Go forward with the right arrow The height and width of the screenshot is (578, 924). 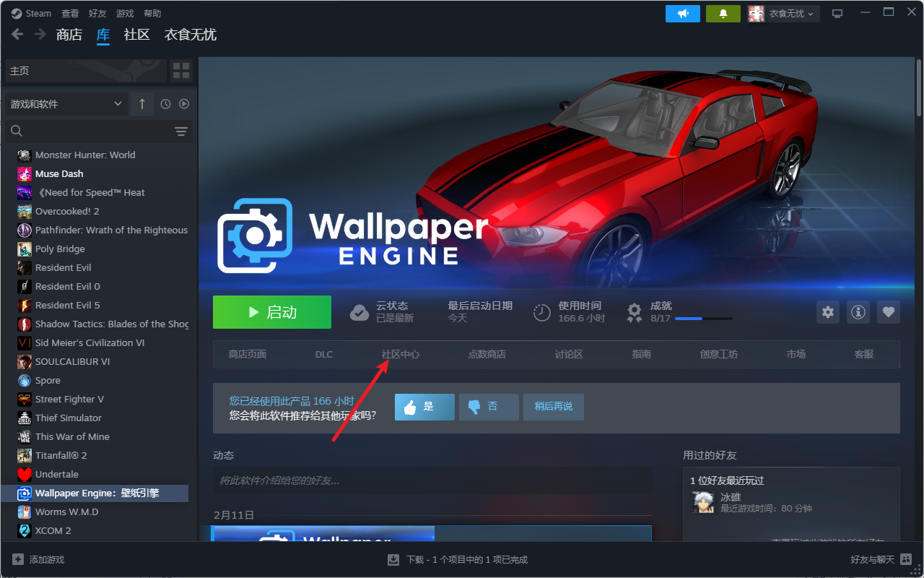point(40,34)
